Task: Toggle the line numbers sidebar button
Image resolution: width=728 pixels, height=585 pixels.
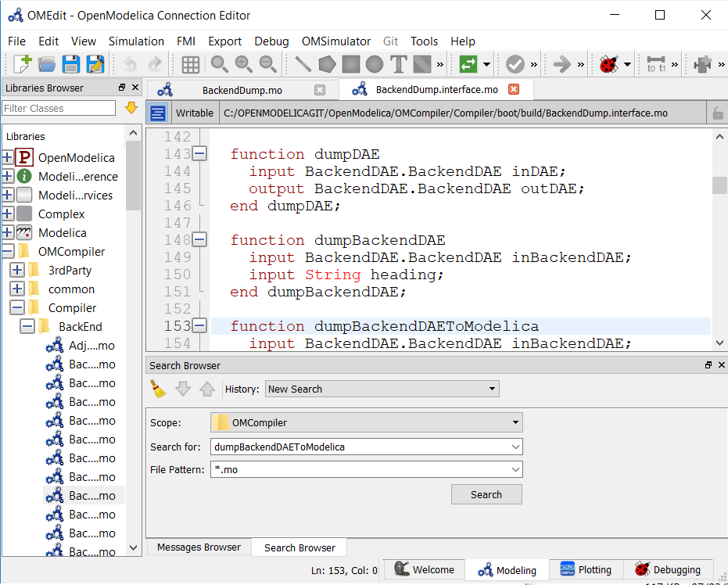Action: pos(157,112)
